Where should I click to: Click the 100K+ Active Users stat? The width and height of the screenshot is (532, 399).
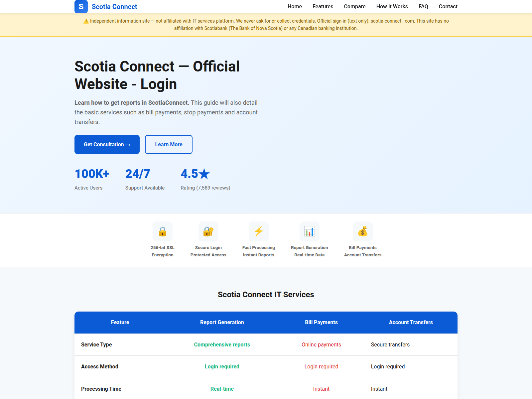tap(92, 179)
